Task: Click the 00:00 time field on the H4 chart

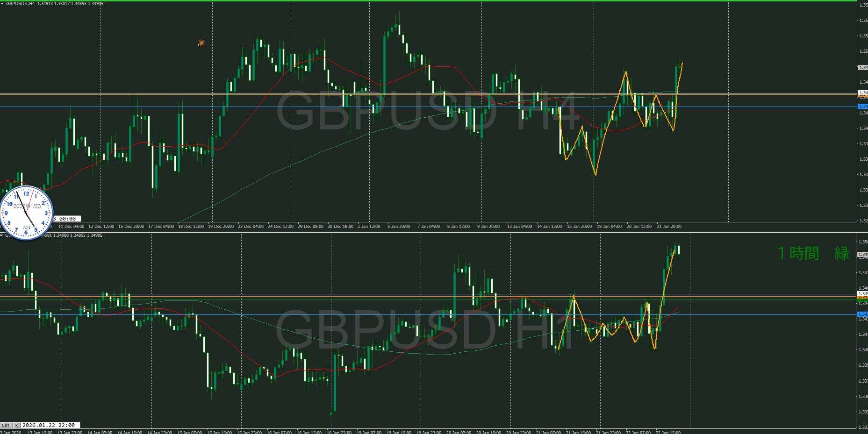Action: pos(67,219)
